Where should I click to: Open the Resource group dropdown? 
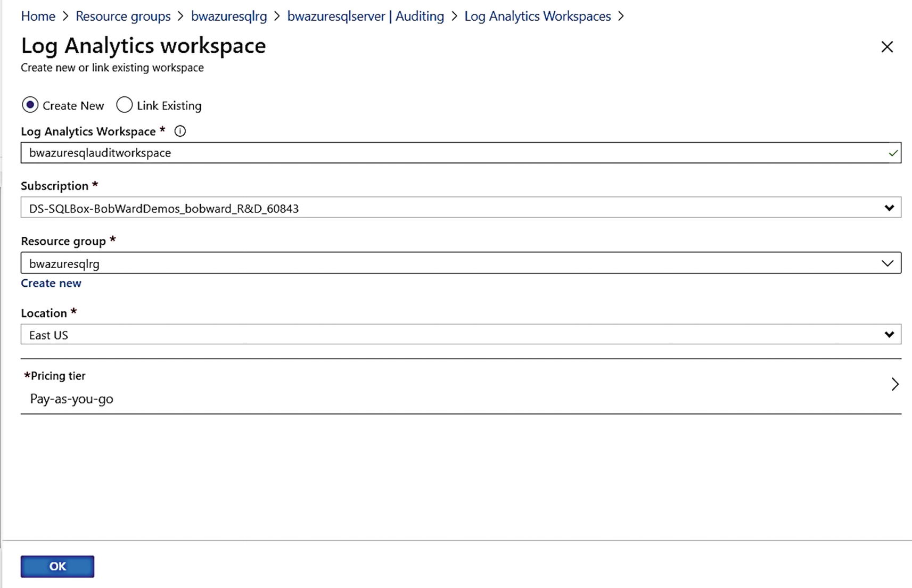click(461, 263)
